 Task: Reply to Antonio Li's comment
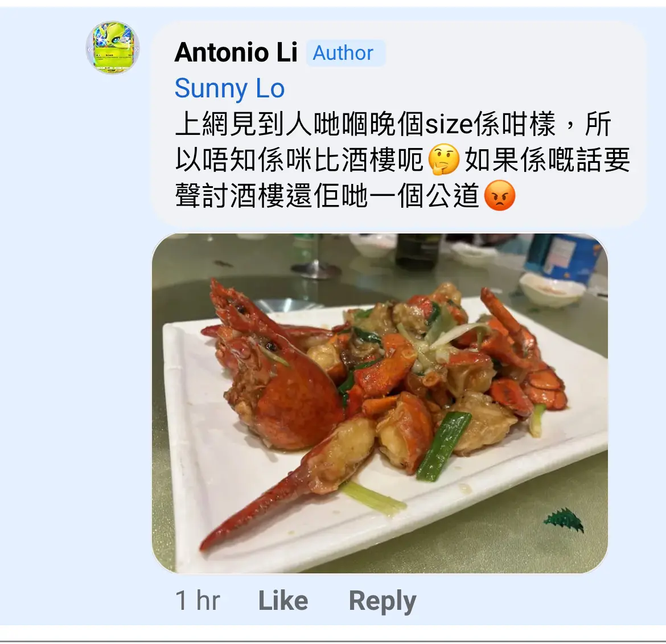tap(383, 601)
